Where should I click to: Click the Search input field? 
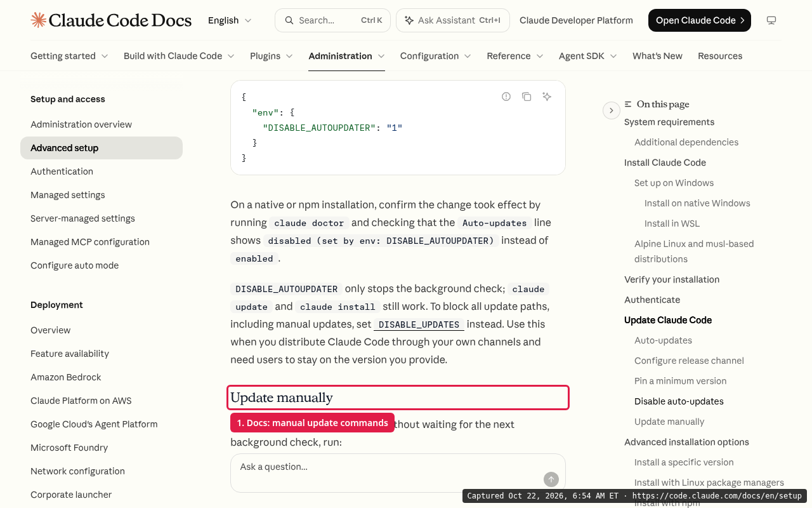click(332, 20)
